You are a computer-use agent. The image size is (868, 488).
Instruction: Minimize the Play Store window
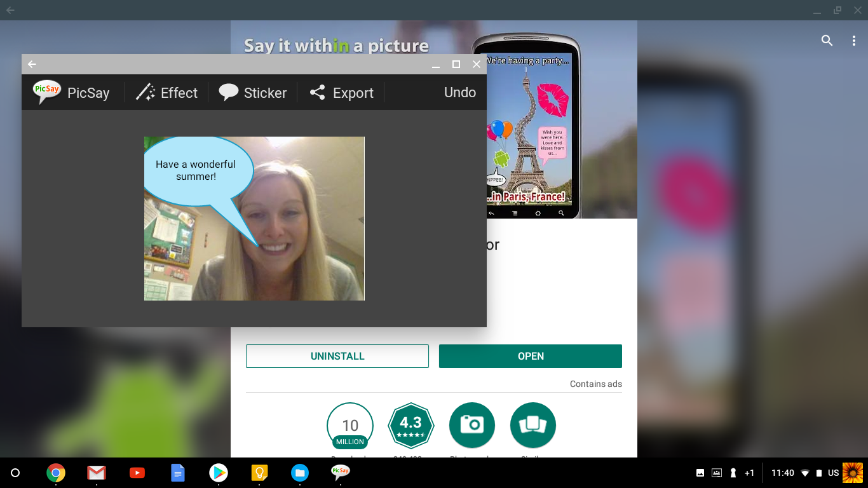(x=818, y=10)
